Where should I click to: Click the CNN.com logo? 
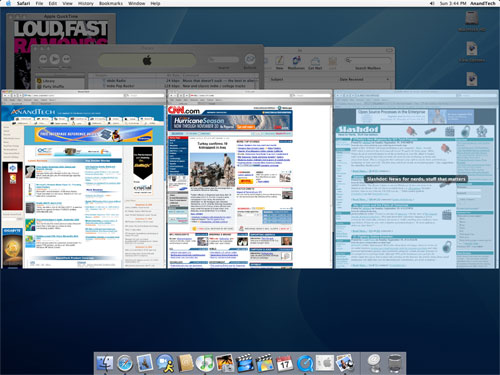pyautogui.click(x=184, y=110)
